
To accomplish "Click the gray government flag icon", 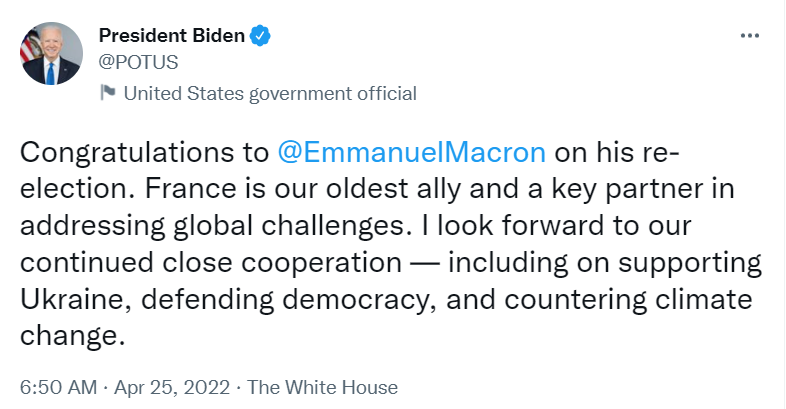I will pyautogui.click(x=107, y=93).
